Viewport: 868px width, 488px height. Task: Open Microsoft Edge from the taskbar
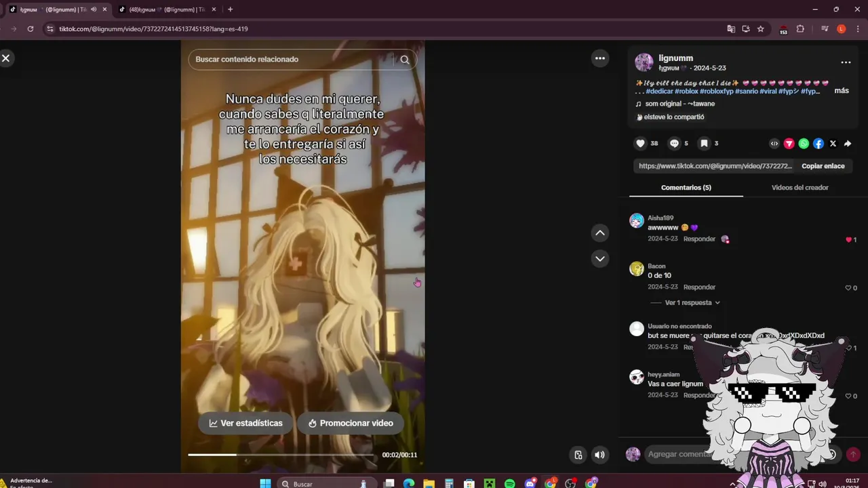pos(409,483)
